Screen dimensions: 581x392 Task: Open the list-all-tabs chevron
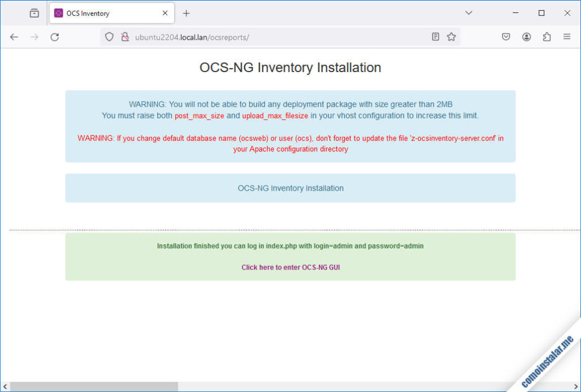[x=469, y=12]
